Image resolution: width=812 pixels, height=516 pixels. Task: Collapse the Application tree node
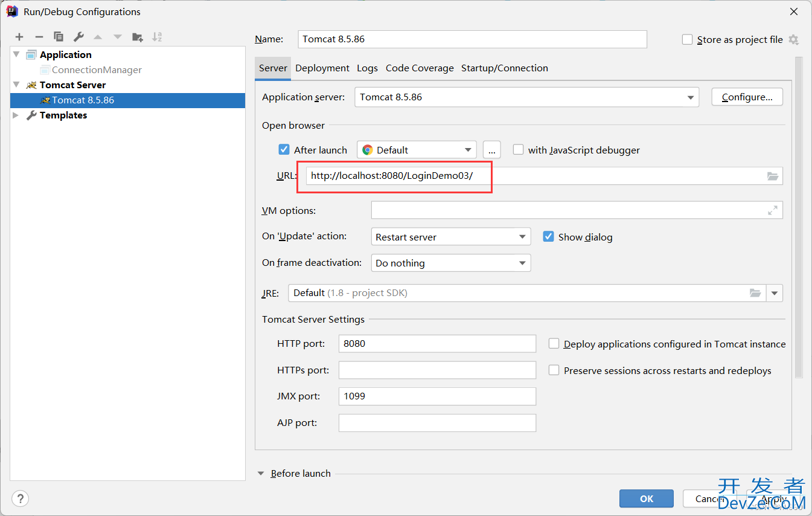click(16, 55)
